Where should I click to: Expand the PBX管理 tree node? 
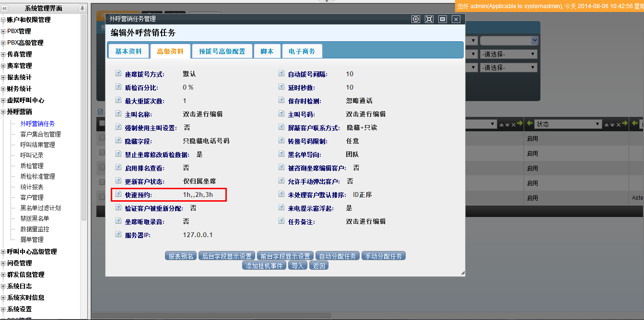point(3,32)
